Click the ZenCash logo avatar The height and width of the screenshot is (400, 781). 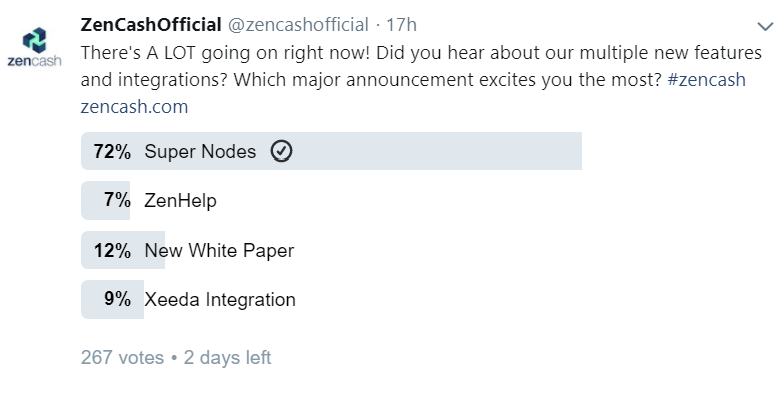pyautogui.click(x=34, y=47)
